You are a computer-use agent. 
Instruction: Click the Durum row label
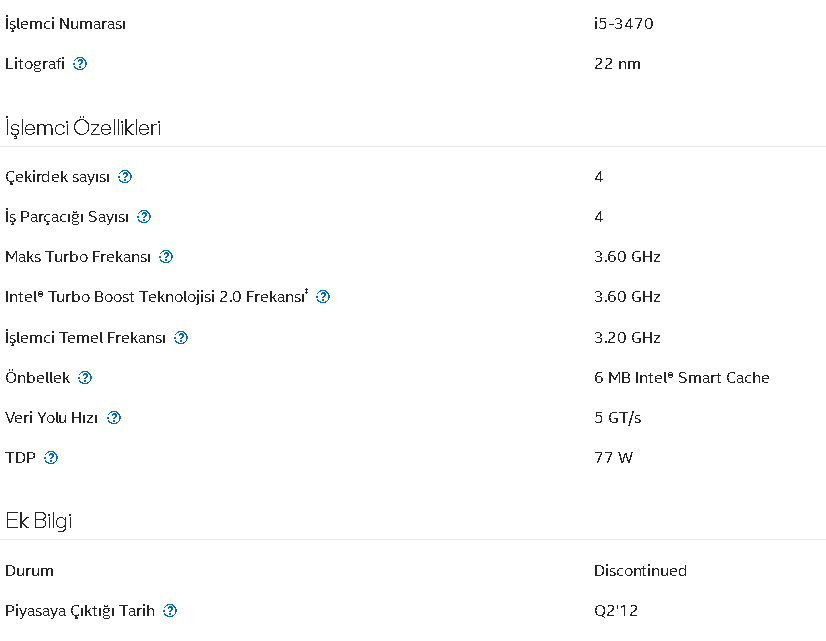[x=29, y=571]
